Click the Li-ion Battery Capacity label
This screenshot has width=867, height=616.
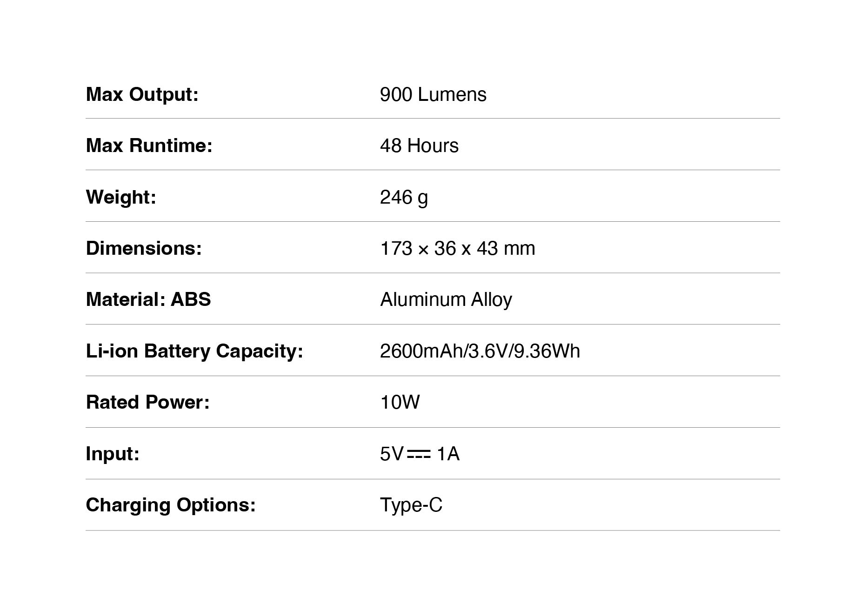tap(194, 351)
